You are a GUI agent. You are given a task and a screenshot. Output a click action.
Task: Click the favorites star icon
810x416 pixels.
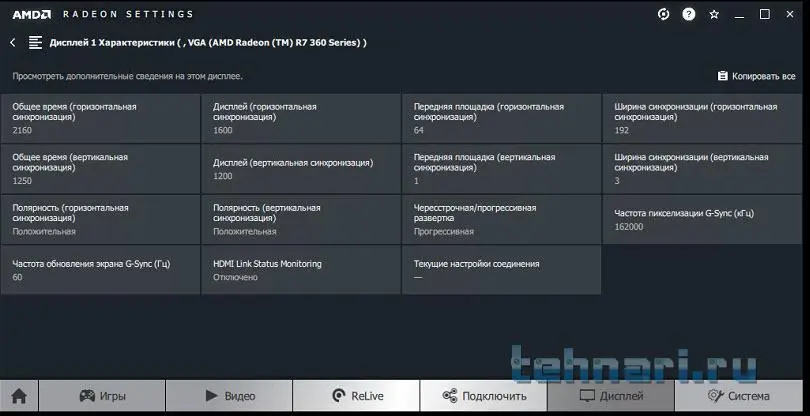coord(714,14)
